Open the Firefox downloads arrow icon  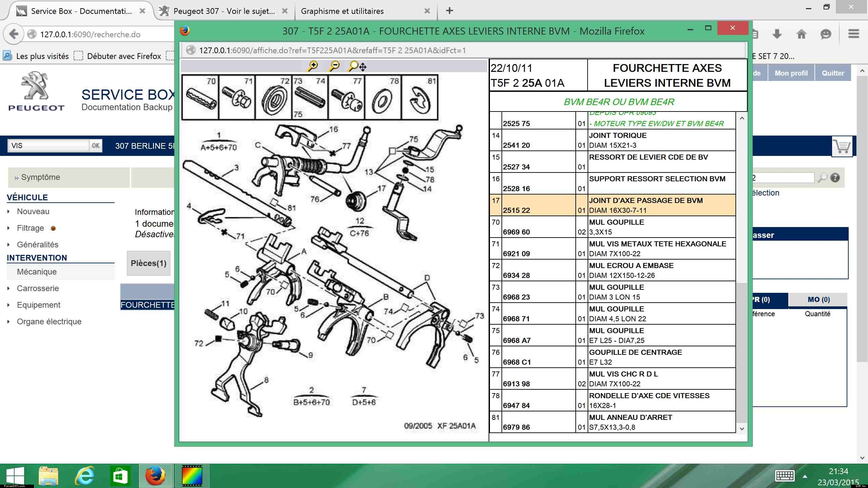(x=777, y=34)
